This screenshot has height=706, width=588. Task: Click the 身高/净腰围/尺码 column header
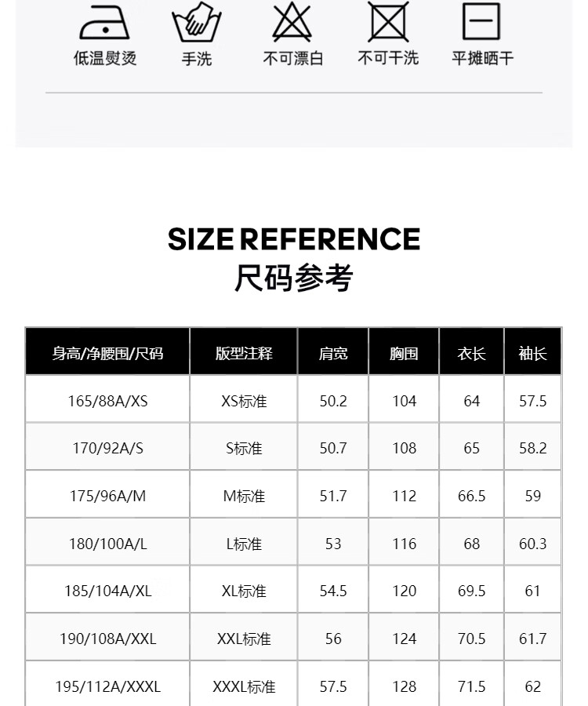(x=107, y=354)
